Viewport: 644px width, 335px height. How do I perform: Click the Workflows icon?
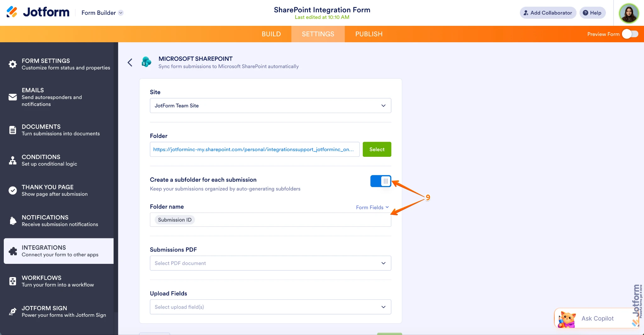coord(13,281)
